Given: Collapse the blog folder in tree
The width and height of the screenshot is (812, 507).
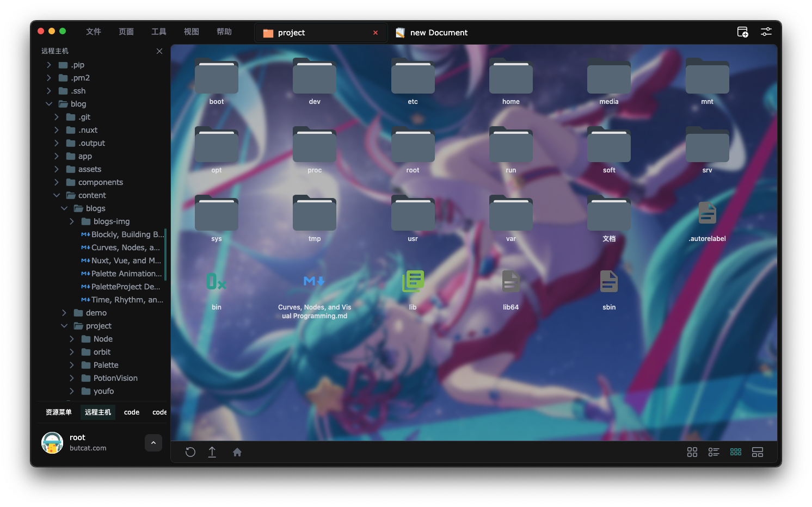Looking at the screenshot, I should pos(49,104).
